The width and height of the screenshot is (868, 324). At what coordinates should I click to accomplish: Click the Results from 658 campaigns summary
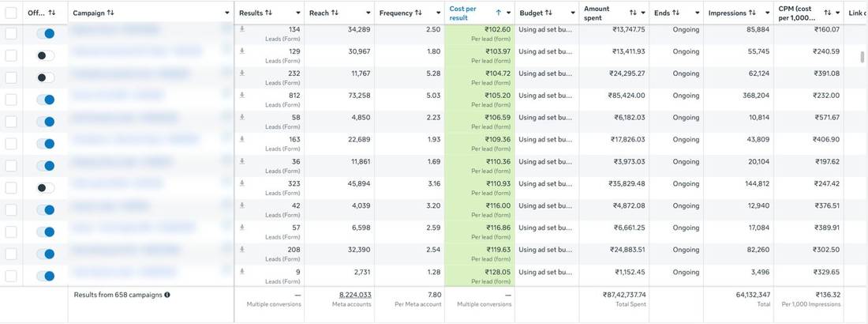(x=118, y=295)
